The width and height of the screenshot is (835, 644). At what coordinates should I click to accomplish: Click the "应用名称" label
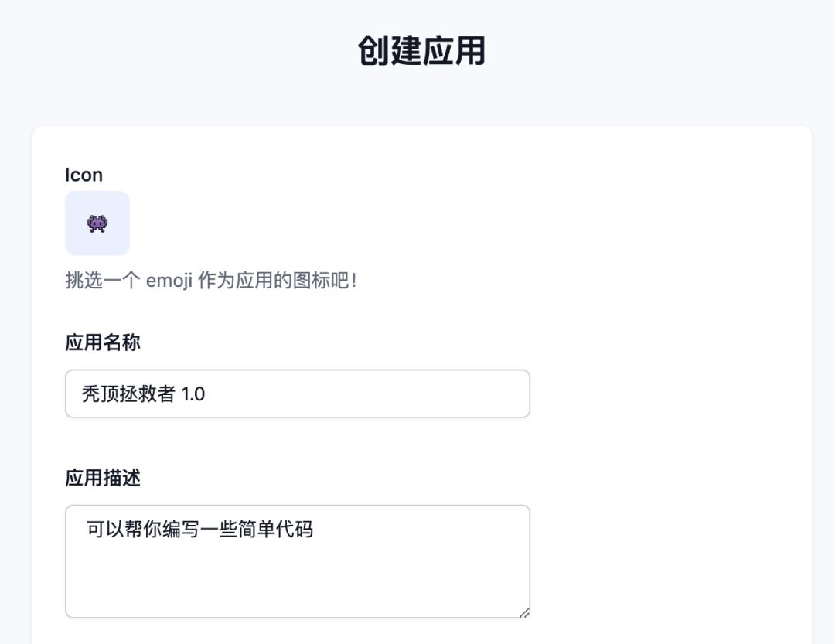[103, 342]
